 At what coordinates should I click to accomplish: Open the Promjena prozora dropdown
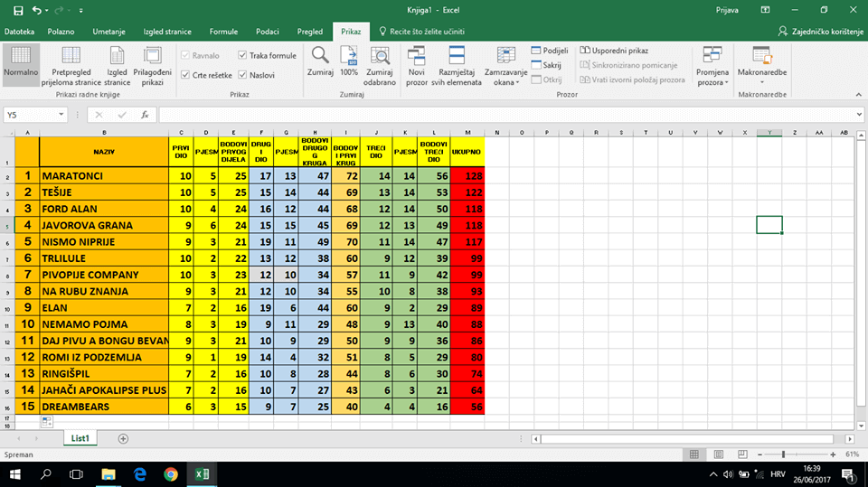[x=712, y=63]
